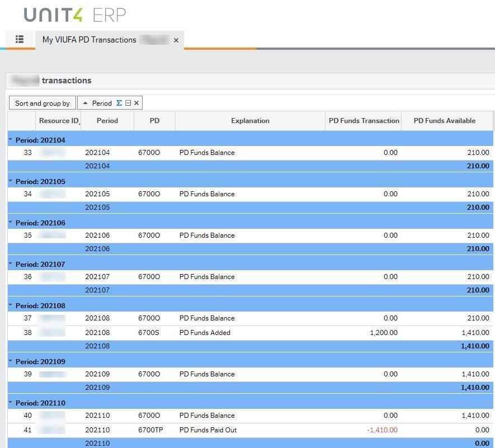Remove Period grouping via its X icon
Viewport: 495px width, 448px height.
136,103
